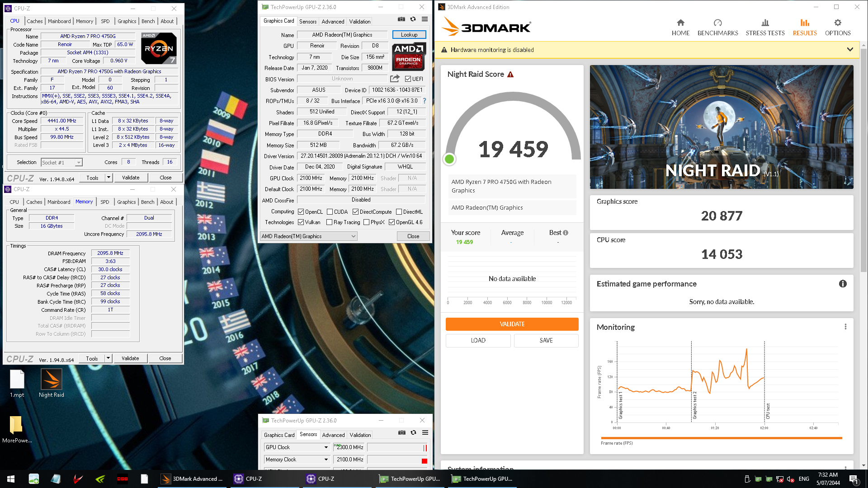Switch to SPD tab in lower CPU-Z
This screenshot has width=868, height=488.
[x=104, y=202]
